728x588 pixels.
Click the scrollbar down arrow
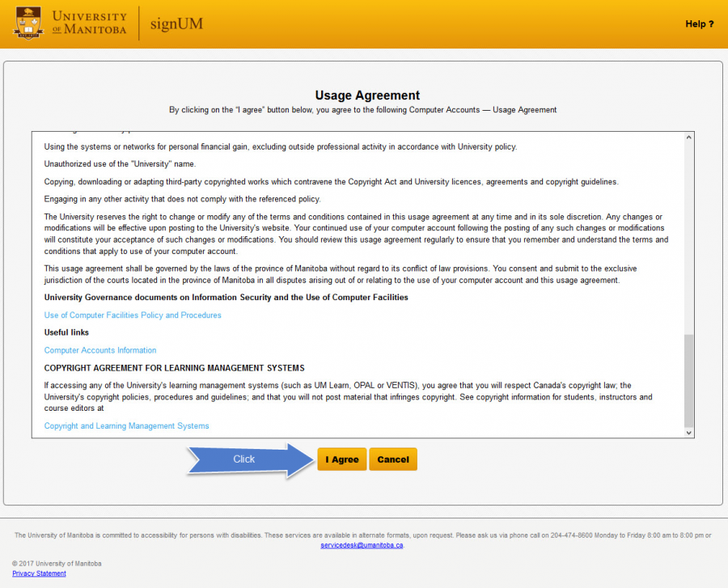tap(688, 431)
